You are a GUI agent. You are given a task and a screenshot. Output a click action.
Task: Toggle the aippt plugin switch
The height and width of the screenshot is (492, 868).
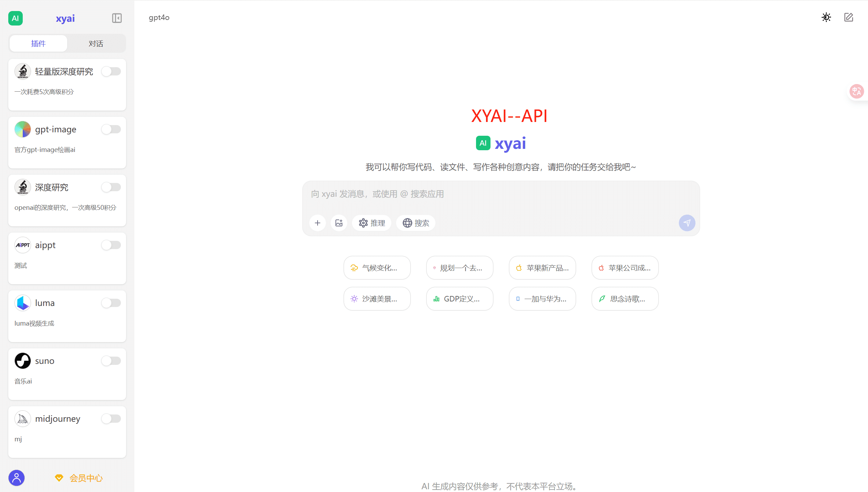(x=111, y=245)
